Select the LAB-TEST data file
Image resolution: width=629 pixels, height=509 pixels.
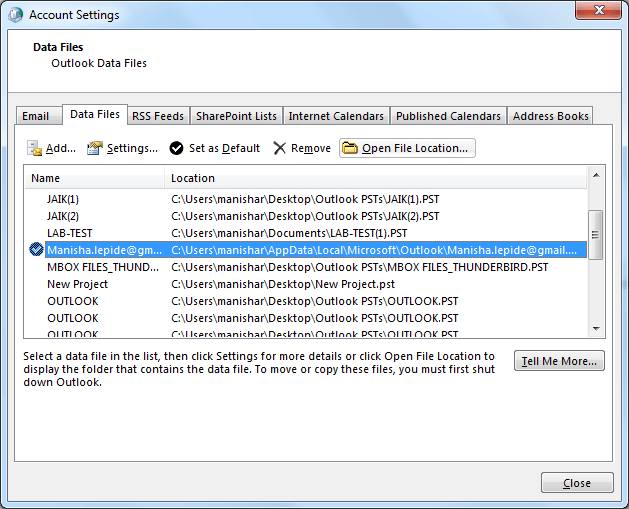(70, 233)
